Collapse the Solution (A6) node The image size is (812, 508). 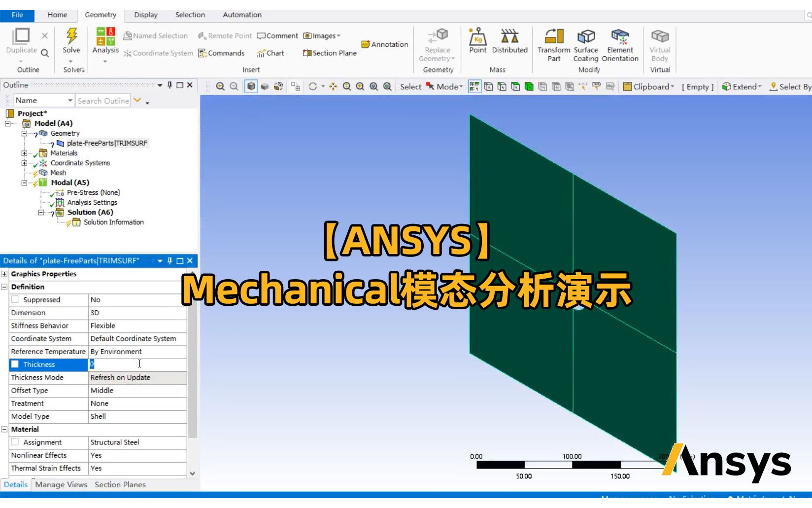click(41, 212)
